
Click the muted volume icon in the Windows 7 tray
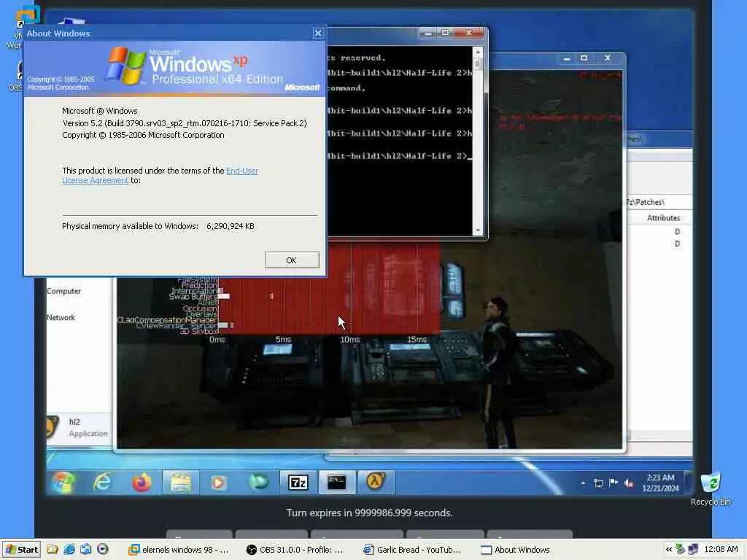click(x=629, y=483)
